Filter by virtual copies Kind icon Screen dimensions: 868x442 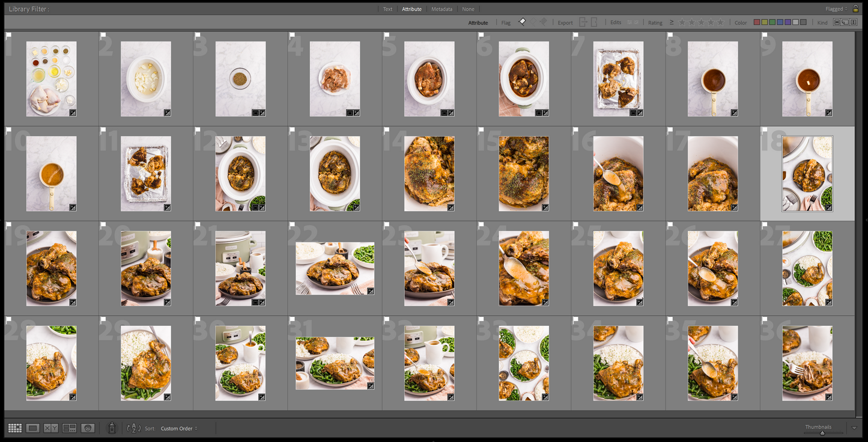coord(845,22)
